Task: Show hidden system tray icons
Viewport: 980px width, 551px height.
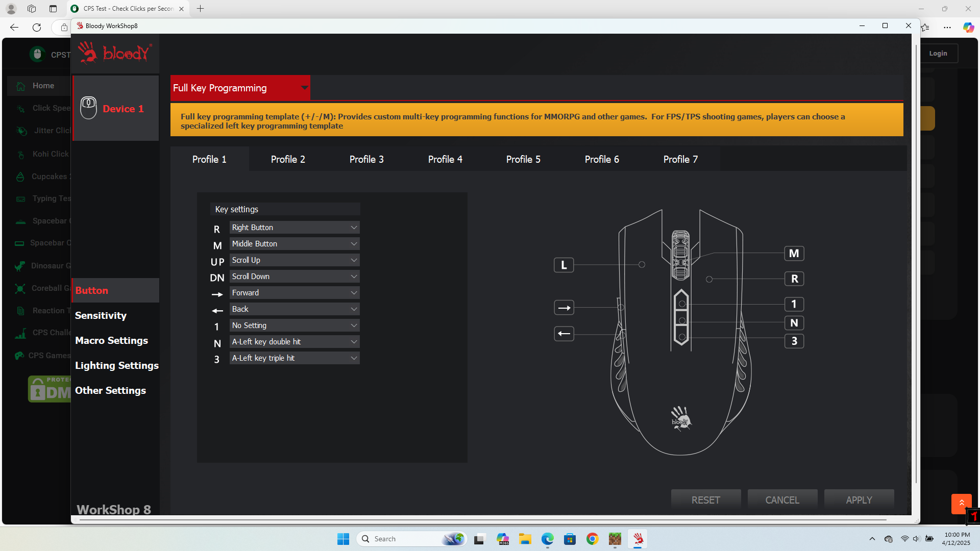Action: (872, 539)
